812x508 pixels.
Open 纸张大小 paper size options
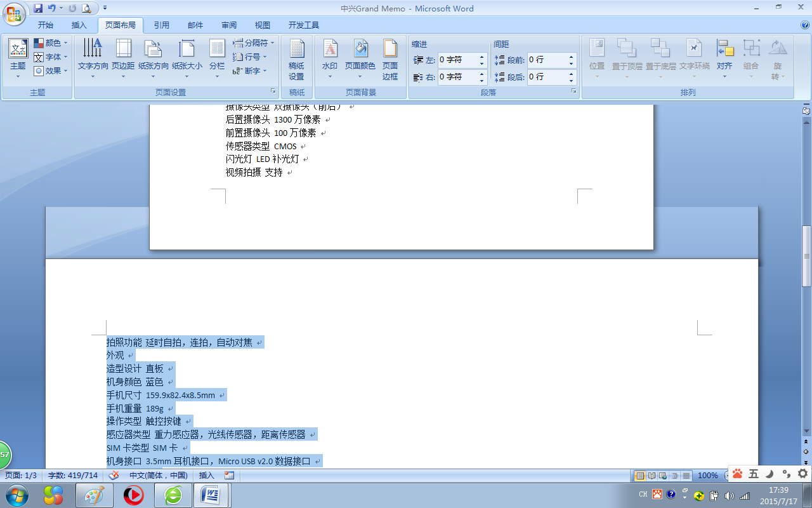(187, 58)
